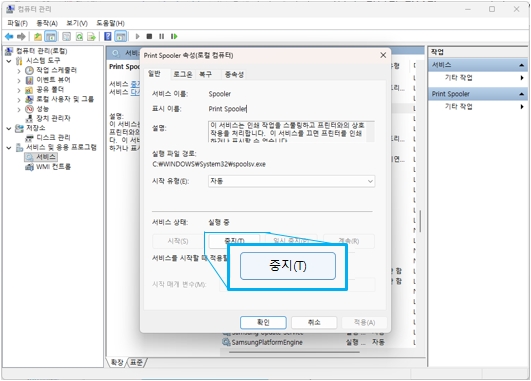Click the Refresh toolbar icon
The height and width of the screenshot is (381, 531).
tap(79, 36)
